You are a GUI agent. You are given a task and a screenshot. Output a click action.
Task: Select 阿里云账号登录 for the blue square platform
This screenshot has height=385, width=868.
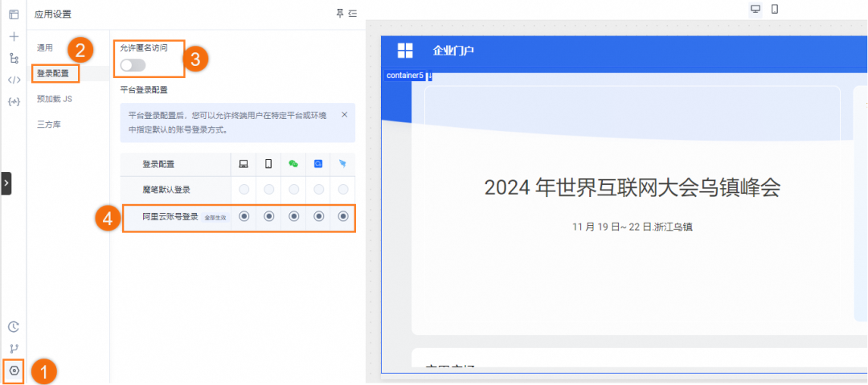(x=318, y=216)
